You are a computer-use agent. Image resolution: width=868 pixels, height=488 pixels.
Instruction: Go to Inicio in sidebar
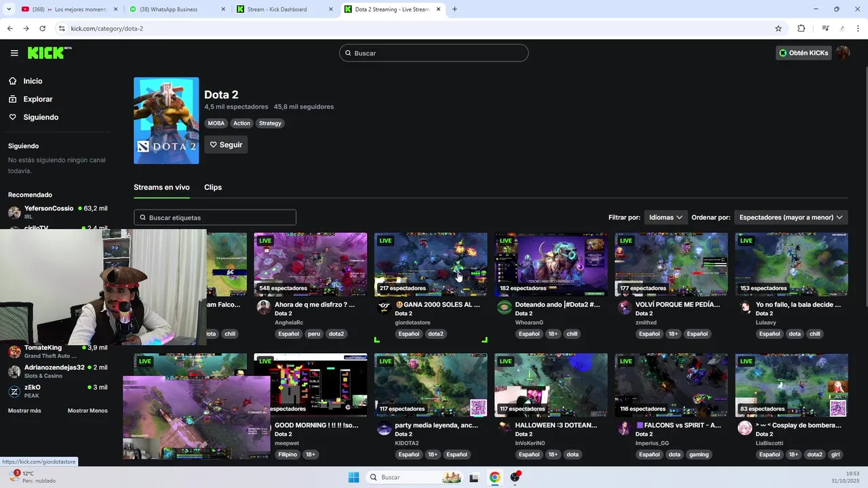pos(33,81)
